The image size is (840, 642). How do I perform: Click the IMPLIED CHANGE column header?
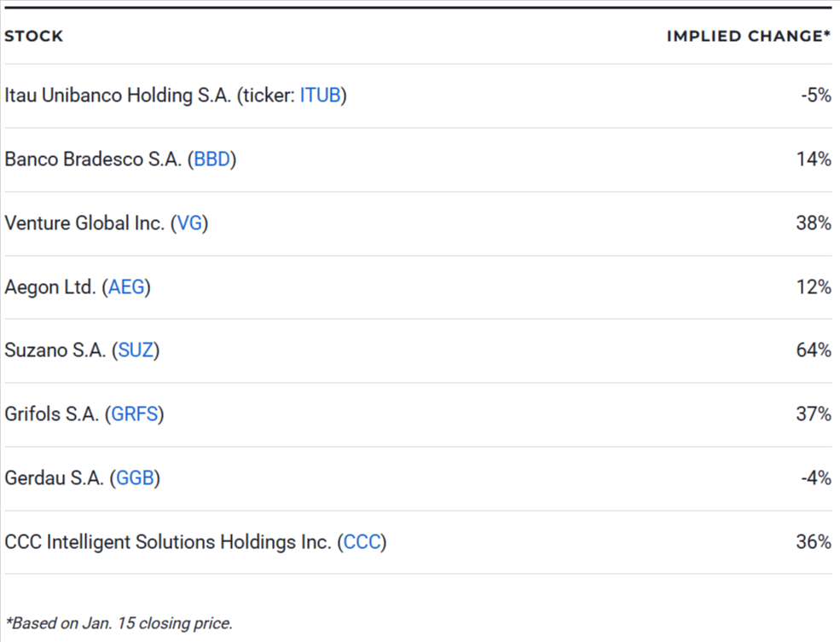(x=749, y=36)
